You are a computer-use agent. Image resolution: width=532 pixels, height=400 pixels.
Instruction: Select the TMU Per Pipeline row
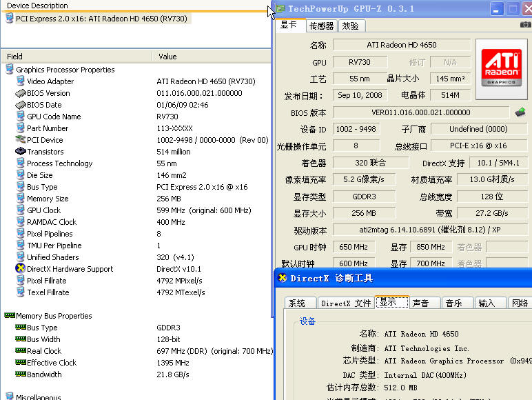136,246
